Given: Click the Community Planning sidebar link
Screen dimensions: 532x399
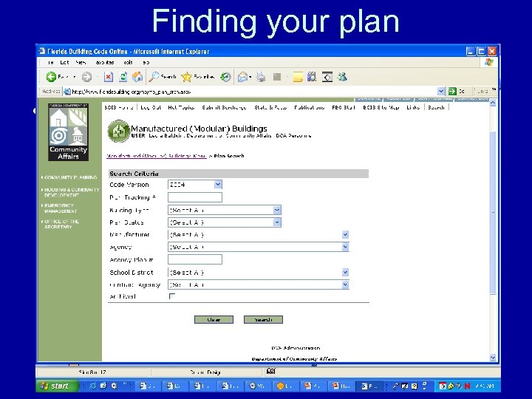Looking at the screenshot, I should (x=70, y=177).
